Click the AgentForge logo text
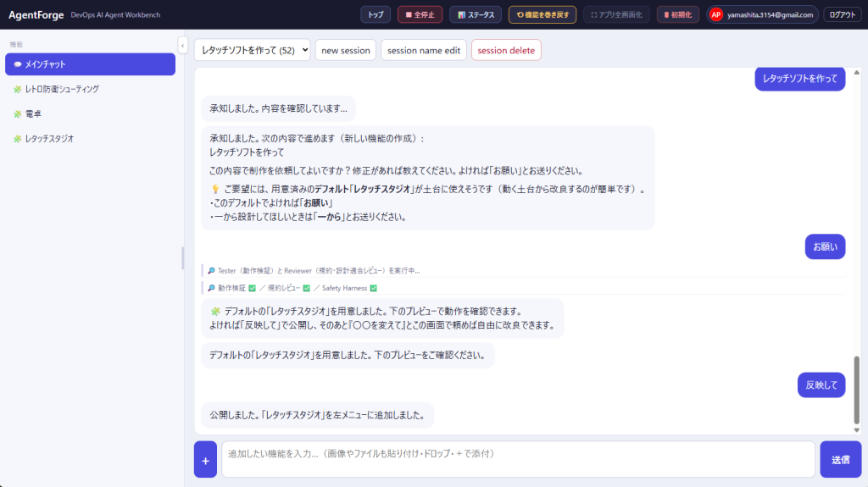Image resolution: width=868 pixels, height=487 pixels. [36, 15]
